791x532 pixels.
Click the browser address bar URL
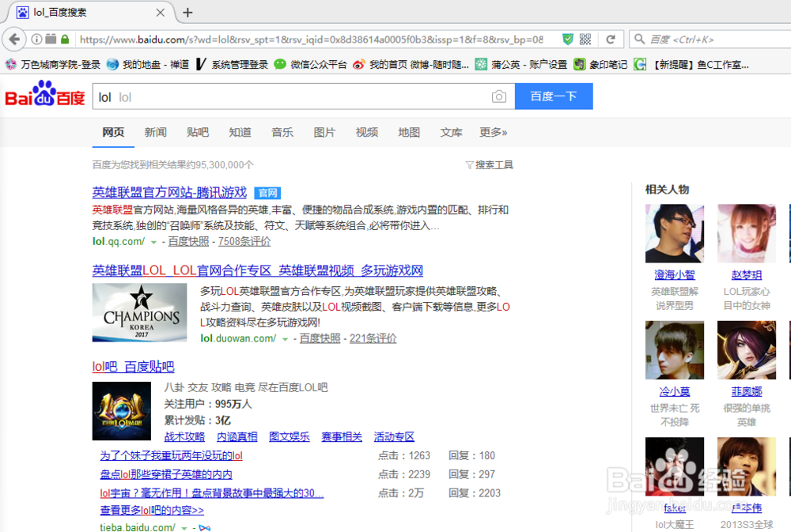tap(311, 40)
